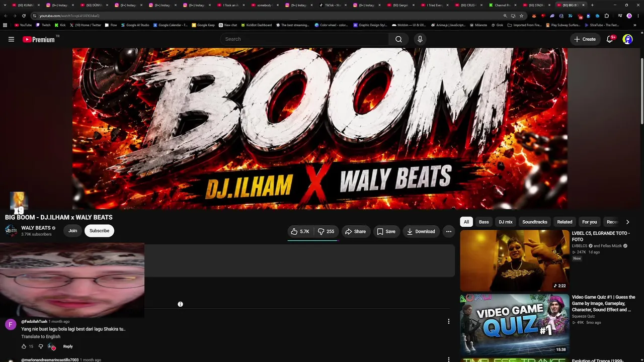Dislike the @FadzilahTuah comment
This screenshot has width=644, height=362.
point(41,346)
